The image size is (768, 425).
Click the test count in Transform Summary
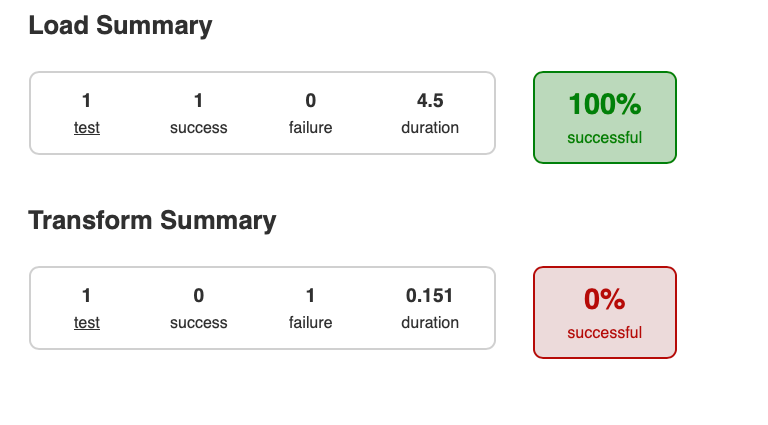(x=87, y=296)
